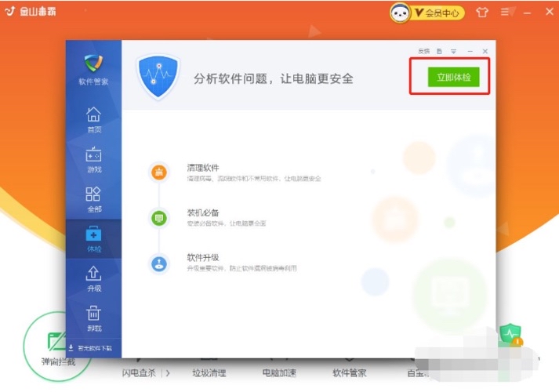Open 闪电查杀 in the 金山毒霸 window

point(139,372)
